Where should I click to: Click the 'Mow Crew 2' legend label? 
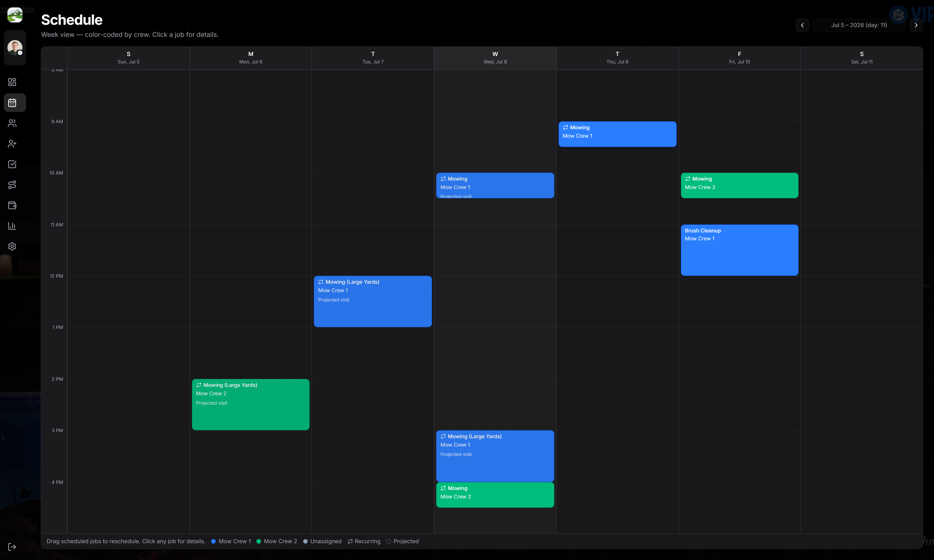click(x=280, y=541)
